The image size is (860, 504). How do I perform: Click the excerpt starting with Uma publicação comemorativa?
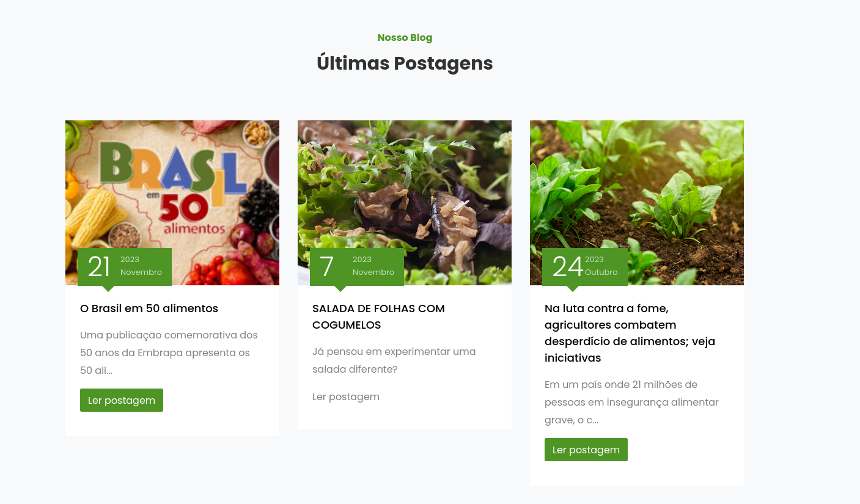click(169, 352)
